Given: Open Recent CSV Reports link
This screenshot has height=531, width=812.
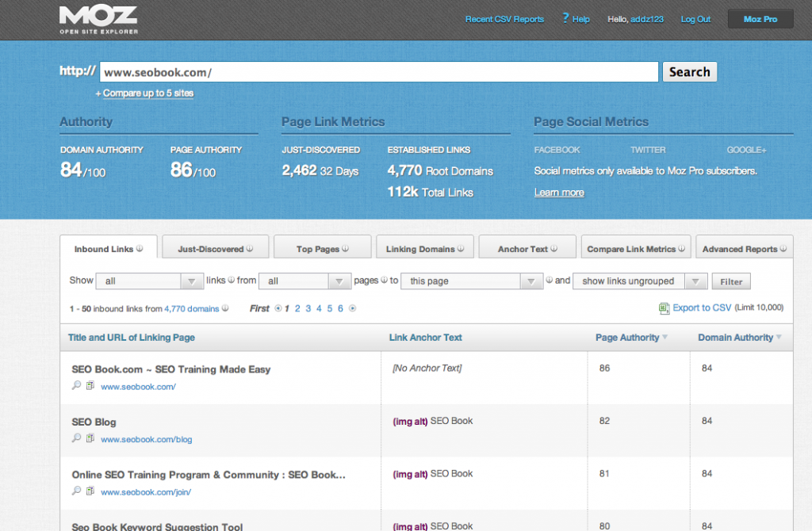Looking at the screenshot, I should pyautogui.click(x=504, y=19).
